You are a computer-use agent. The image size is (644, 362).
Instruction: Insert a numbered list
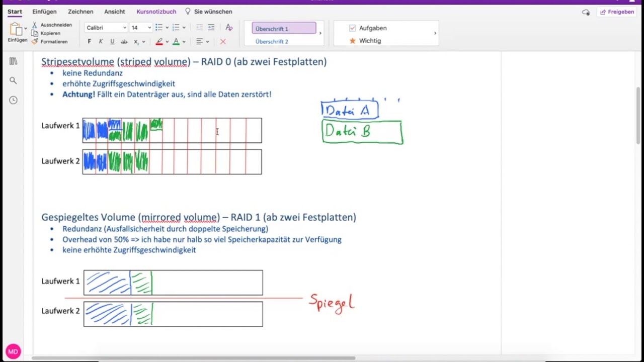coord(176,28)
